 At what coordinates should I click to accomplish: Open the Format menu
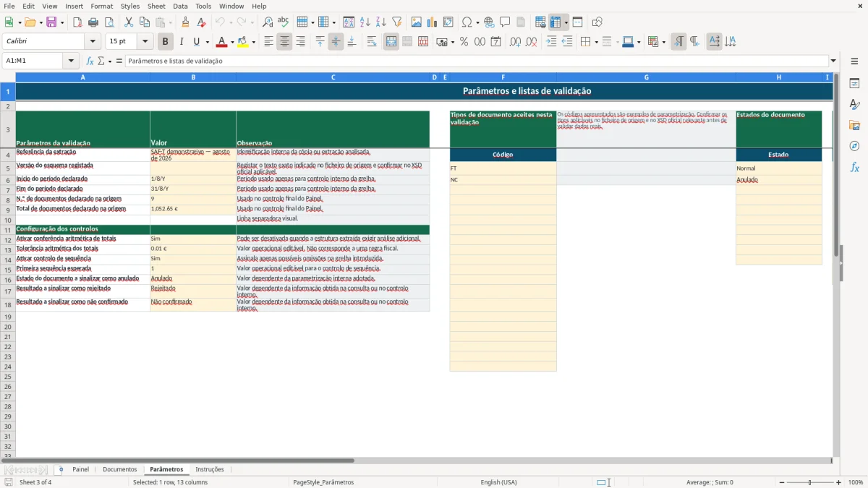101,6
